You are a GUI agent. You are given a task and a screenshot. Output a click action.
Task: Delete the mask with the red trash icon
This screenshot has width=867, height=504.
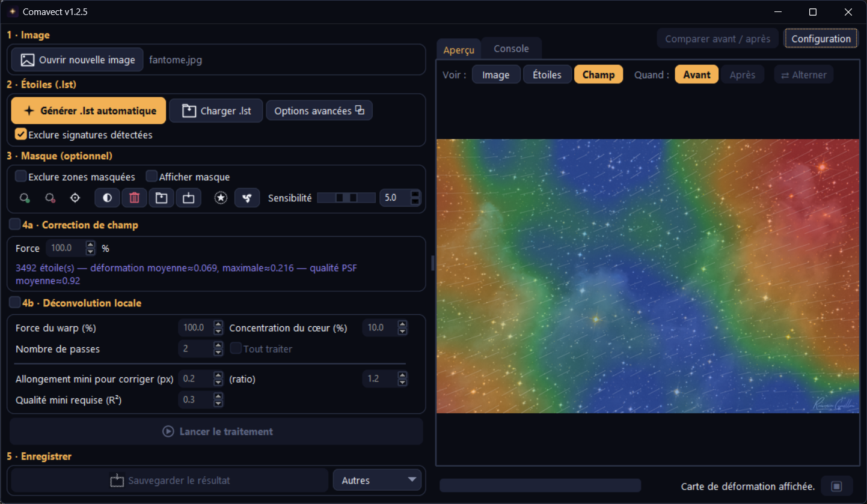click(x=135, y=198)
